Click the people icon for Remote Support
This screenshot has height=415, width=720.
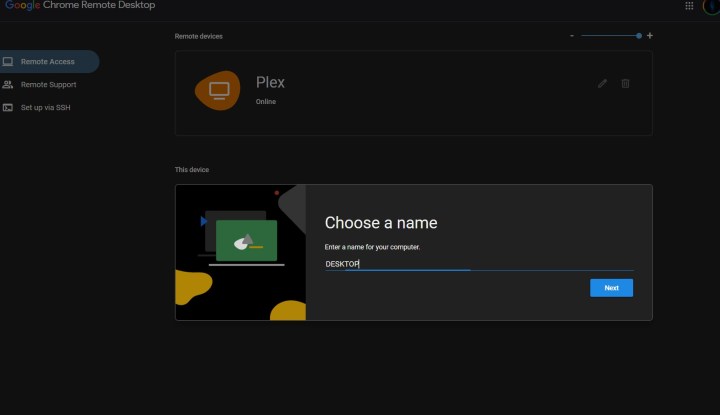[8, 85]
